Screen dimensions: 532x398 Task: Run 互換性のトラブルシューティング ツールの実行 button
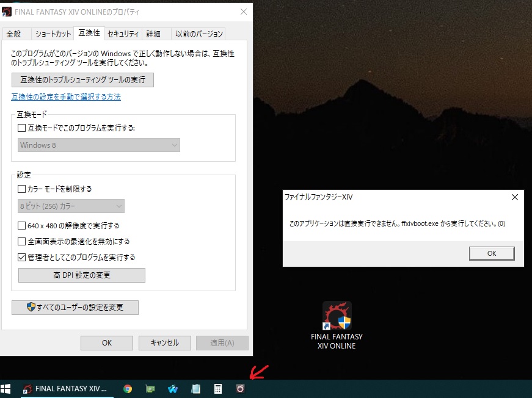coord(83,80)
